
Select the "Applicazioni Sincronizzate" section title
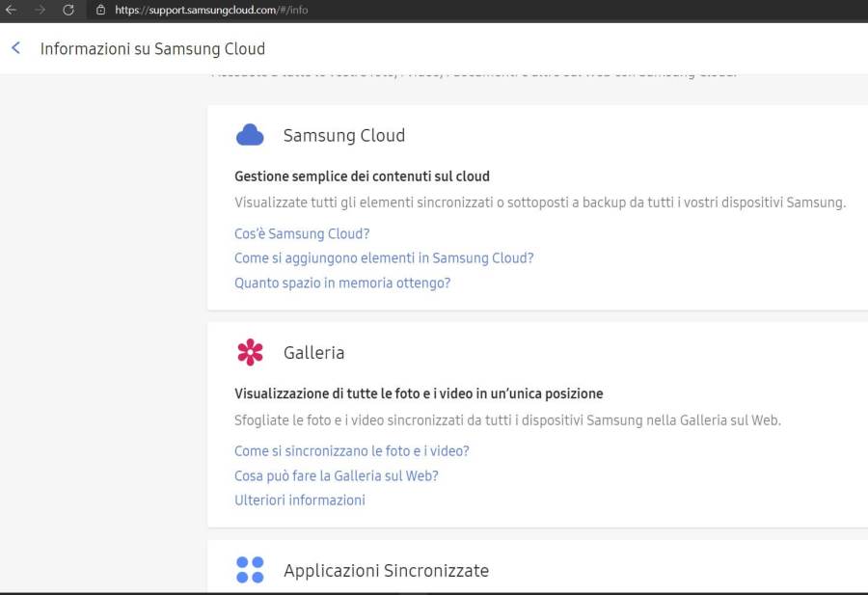tap(386, 571)
